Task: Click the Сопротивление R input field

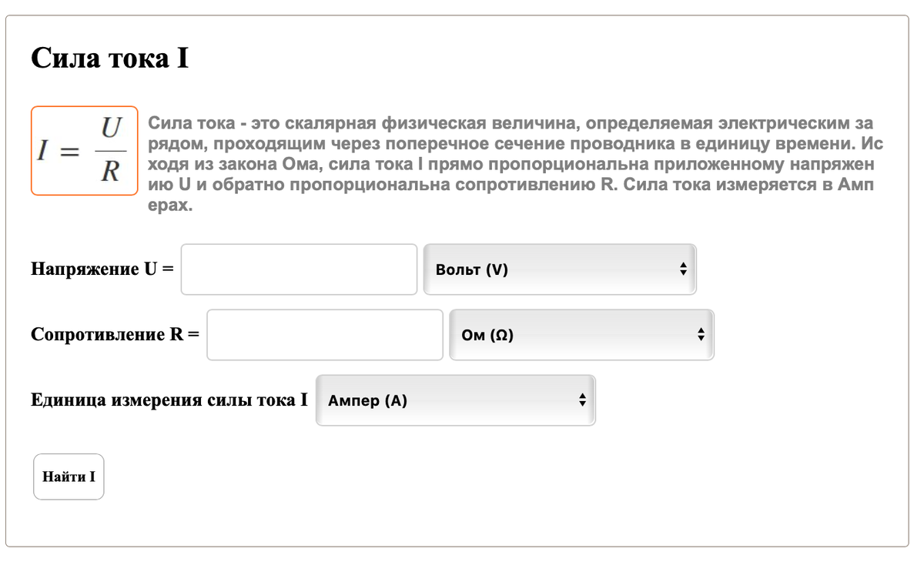Action: (324, 334)
